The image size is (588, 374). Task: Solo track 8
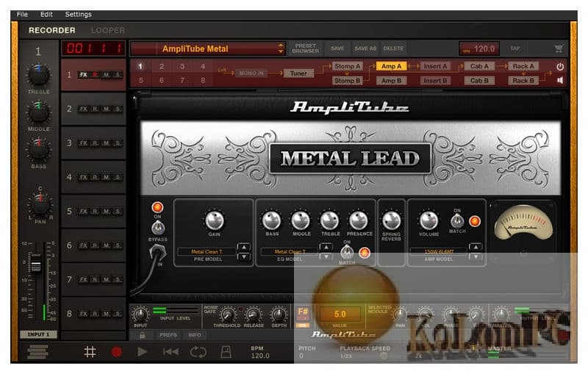pos(118,314)
